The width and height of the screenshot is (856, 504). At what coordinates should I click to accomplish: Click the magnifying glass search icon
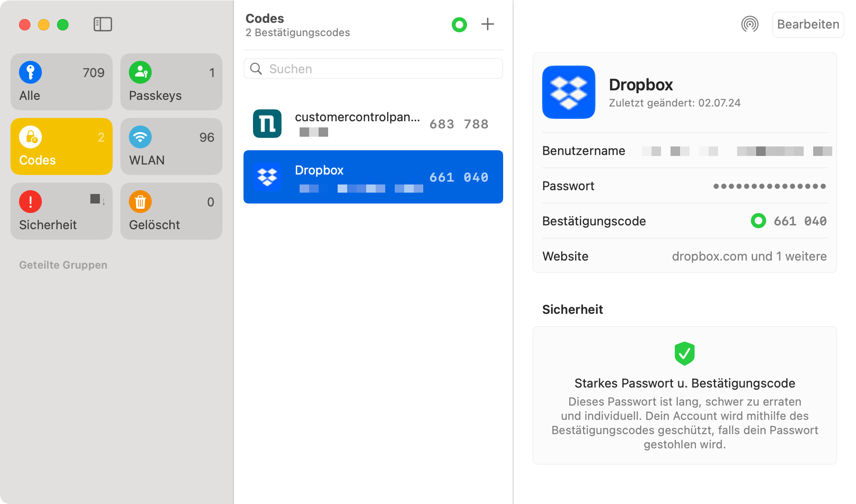pos(256,69)
